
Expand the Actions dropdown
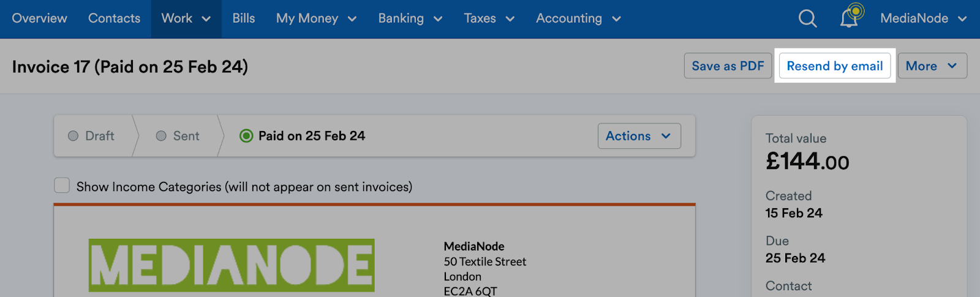tap(639, 136)
